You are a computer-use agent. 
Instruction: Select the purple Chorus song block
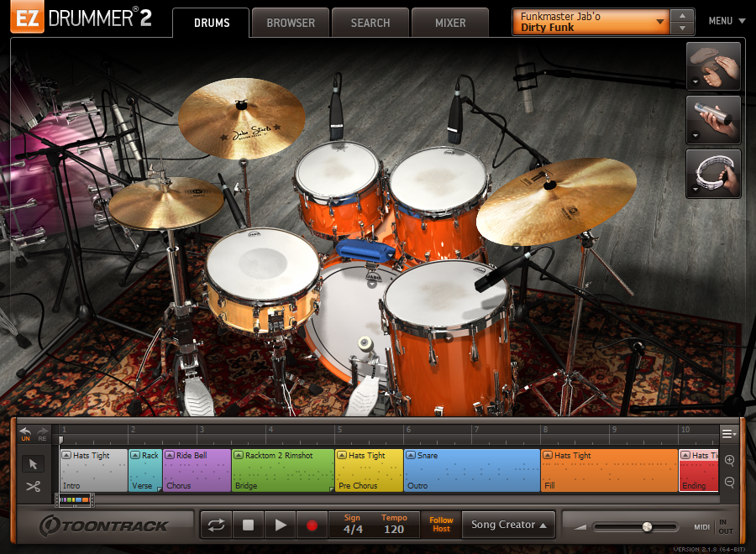[x=197, y=471]
